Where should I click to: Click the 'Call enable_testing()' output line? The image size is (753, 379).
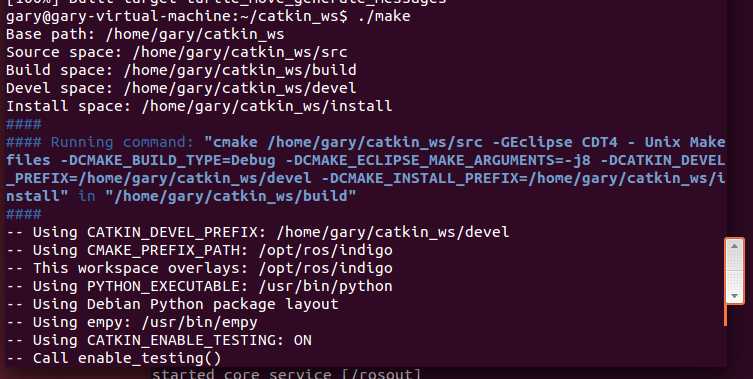point(114,358)
